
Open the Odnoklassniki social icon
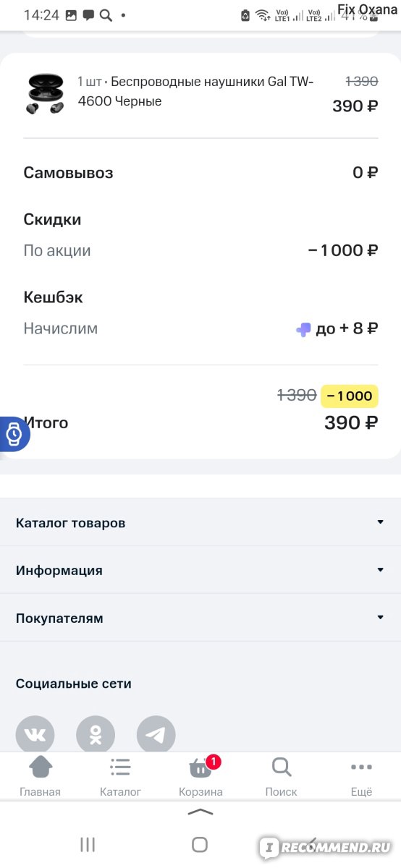click(96, 734)
